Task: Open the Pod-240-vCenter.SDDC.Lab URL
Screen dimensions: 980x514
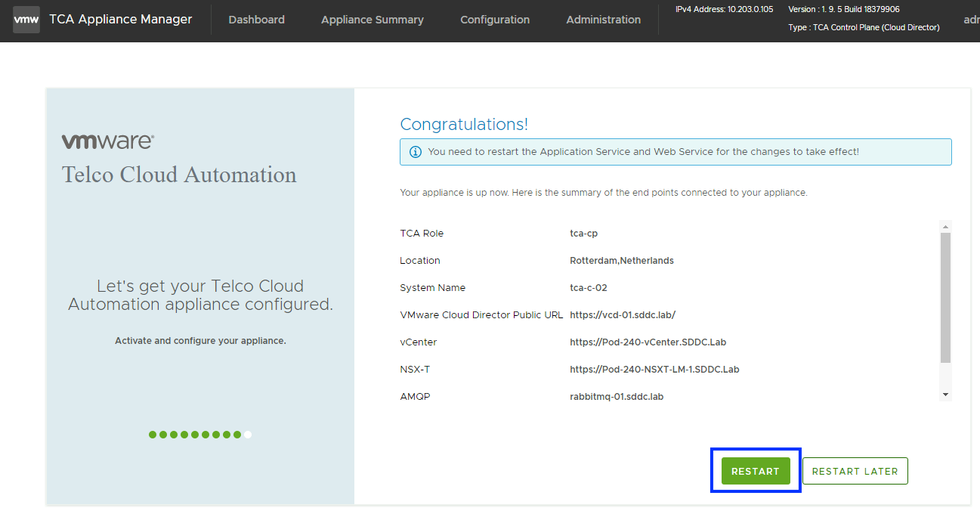Action: tap(648, 342)
